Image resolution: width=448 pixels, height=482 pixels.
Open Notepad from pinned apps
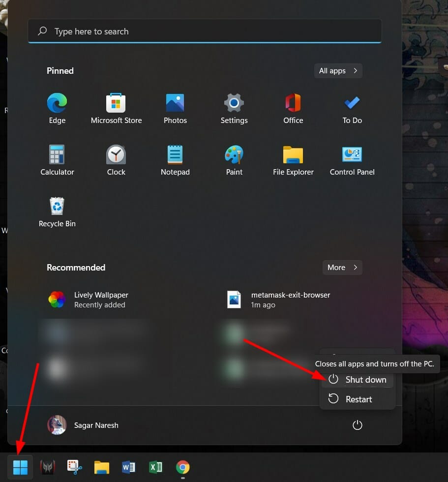[175, 160]
